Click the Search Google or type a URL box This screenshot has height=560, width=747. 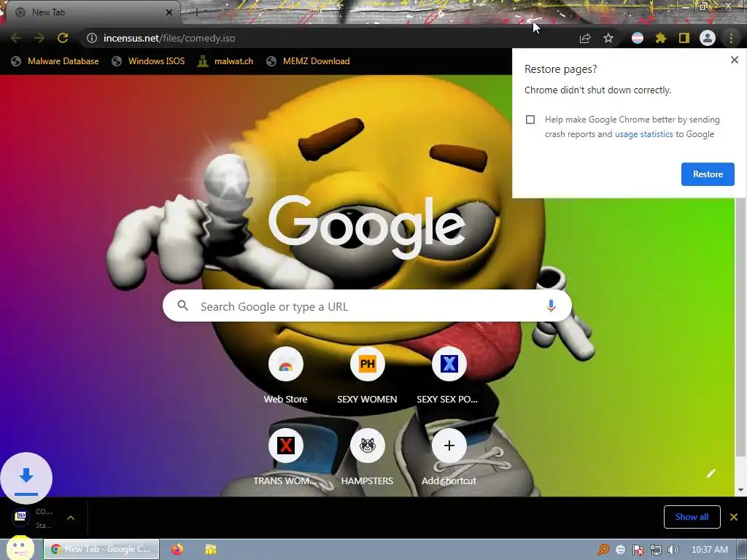click(x=367, y=306)
